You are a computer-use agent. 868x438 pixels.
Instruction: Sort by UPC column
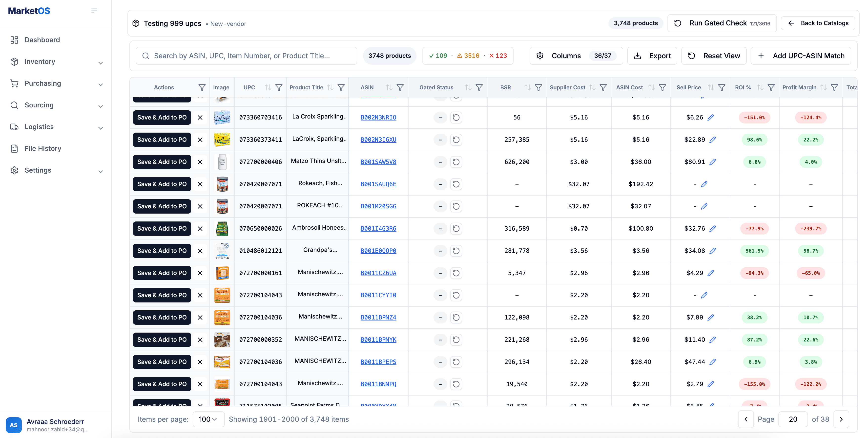[268, 88]
